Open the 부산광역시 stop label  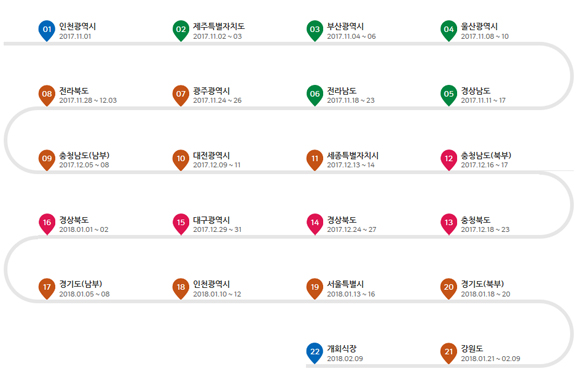tap(345, 26)
